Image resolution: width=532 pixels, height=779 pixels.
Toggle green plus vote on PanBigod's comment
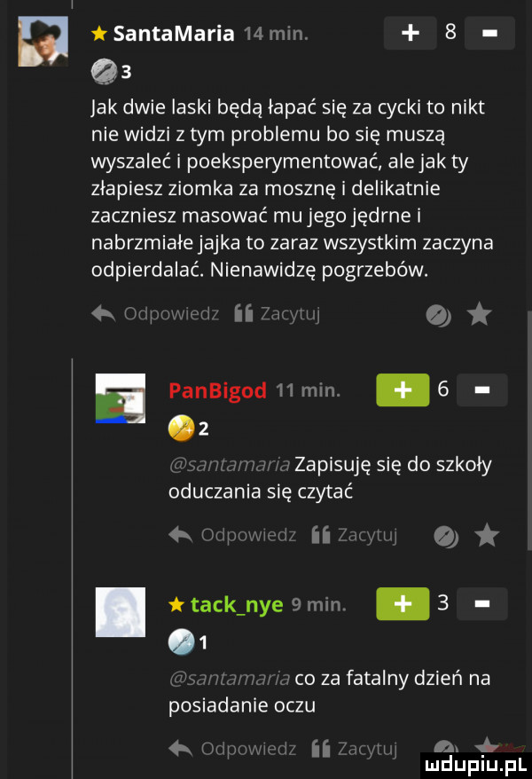(403, 390)
